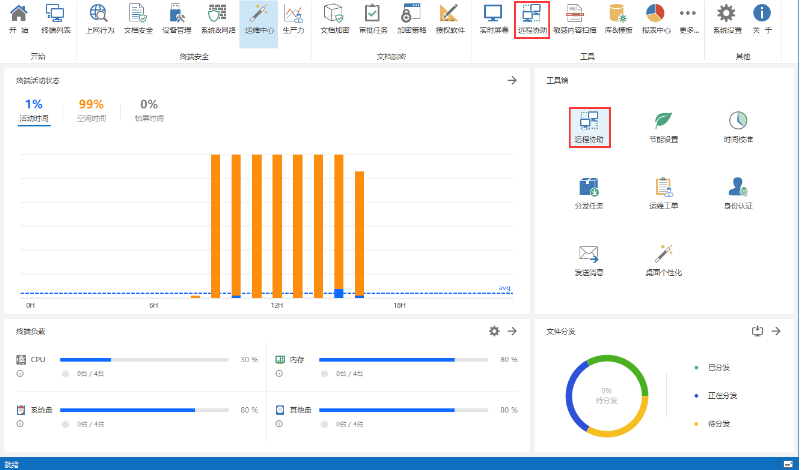Open 运维工单 maintenance work order tool
The height and width of the screenshot is (470, 801).
coord(664,194)
